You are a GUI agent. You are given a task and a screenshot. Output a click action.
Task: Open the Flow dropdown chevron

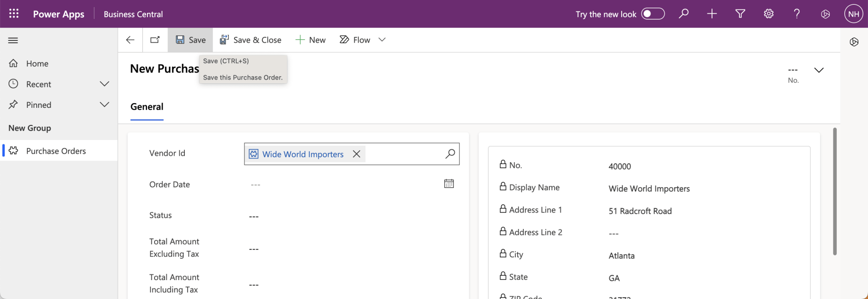click(x=382, y=40)
